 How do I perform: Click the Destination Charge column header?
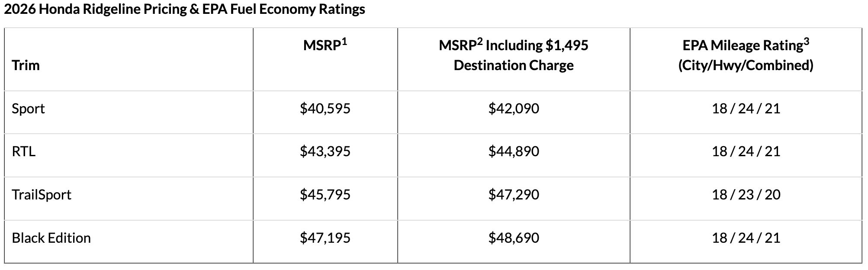[x=514, y=55]
